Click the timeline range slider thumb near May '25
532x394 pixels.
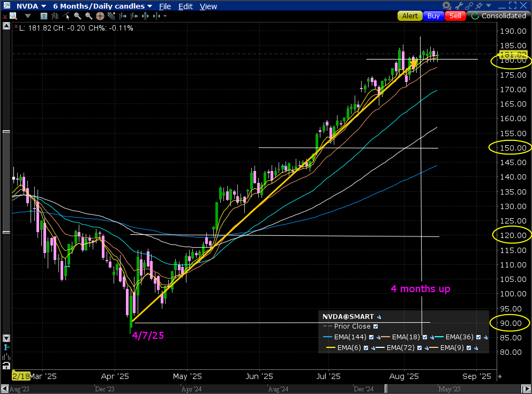click(453, 389)
